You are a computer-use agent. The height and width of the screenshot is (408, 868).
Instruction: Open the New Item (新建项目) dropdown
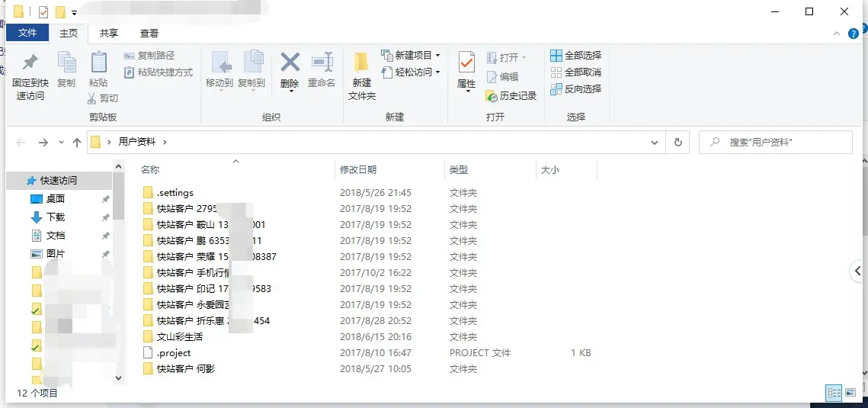(410, 56)
